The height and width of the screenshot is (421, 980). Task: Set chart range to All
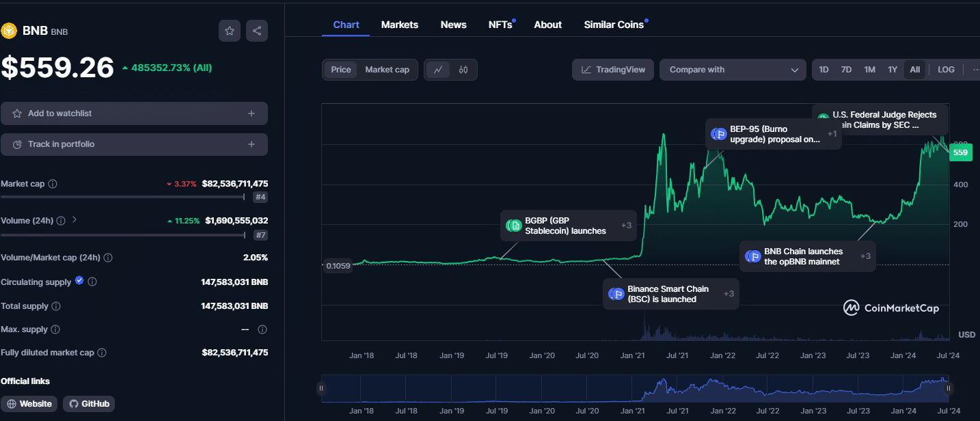915,70
